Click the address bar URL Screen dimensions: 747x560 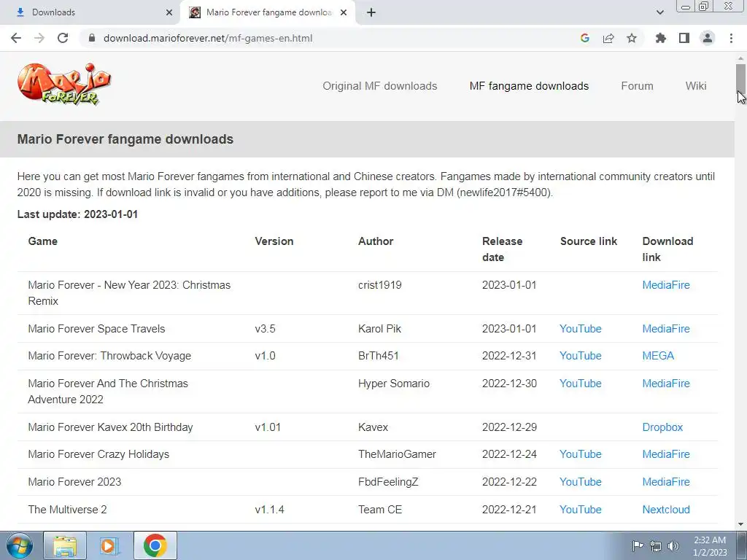[208, 38]
